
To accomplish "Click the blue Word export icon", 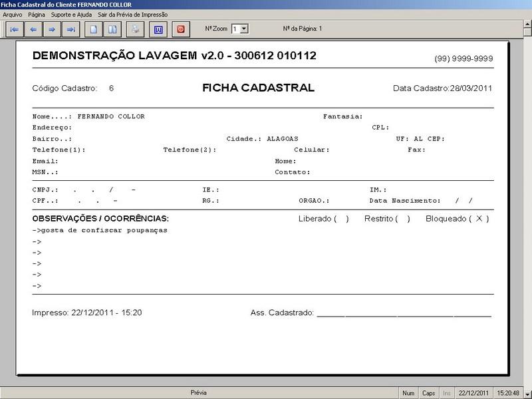I will (x=158, y=29).
